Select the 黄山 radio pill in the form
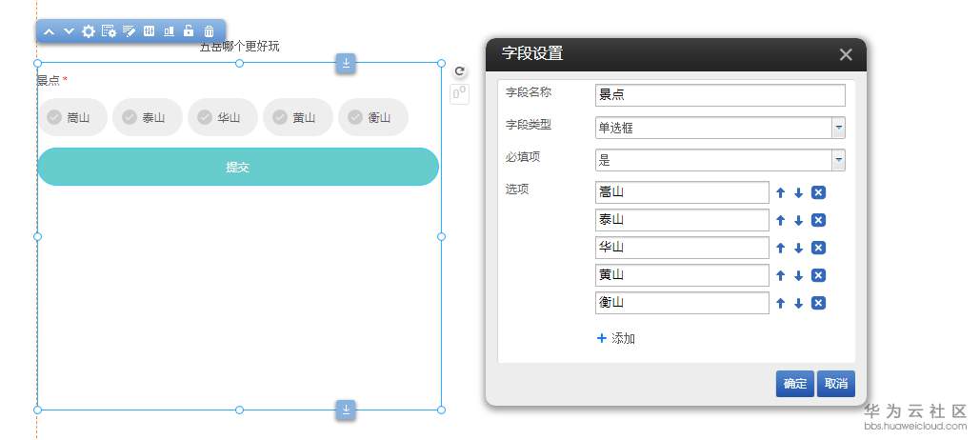 click(297, 117)
